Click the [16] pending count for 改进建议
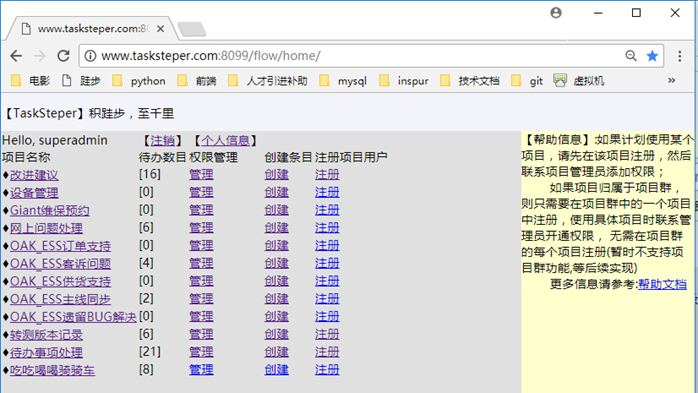 click(150, 174)
